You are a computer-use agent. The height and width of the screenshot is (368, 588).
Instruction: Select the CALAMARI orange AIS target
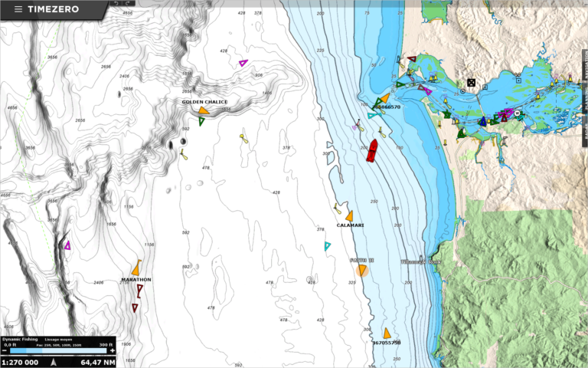click(x=349, y=216)
